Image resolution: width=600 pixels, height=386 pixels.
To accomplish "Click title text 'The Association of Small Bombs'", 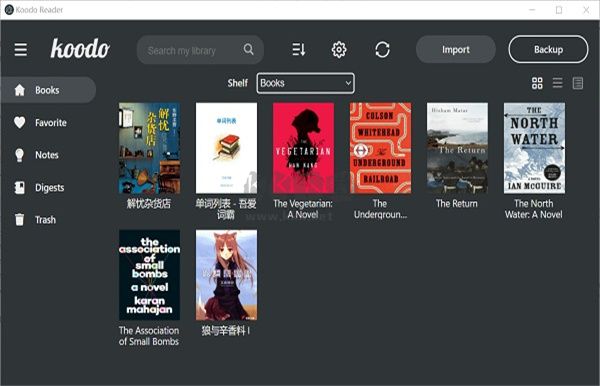I will click(x=149, y=336).
